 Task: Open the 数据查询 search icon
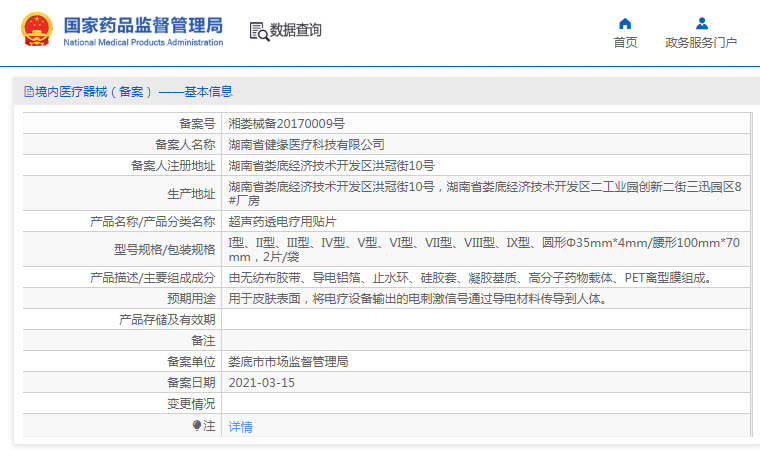point(259,32)
